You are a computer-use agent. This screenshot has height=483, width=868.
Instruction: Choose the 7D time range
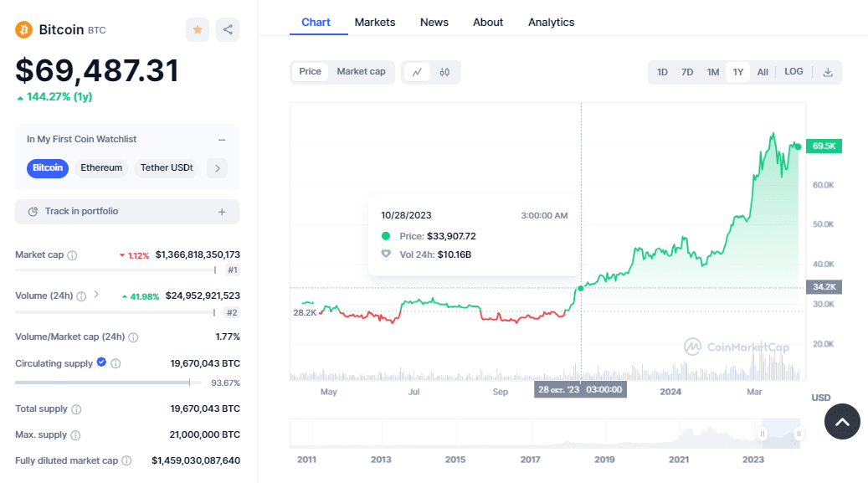[687, 72]
